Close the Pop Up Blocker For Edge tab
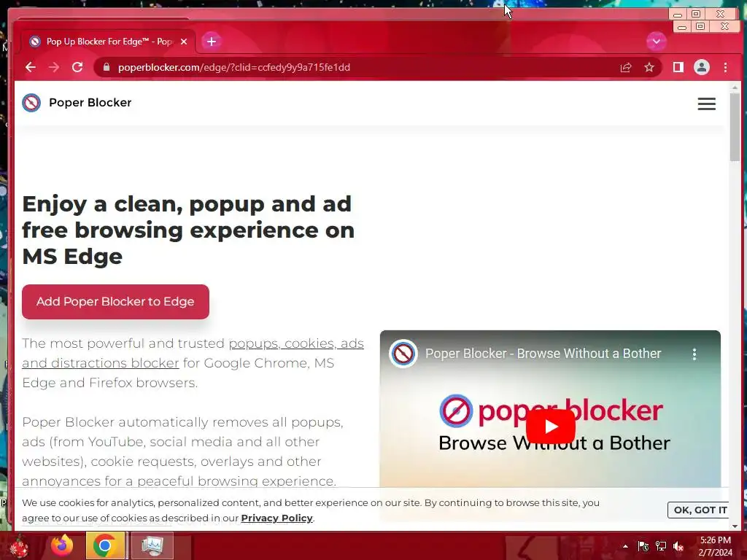This screenshot has width=747, height=560. [184, 42]
